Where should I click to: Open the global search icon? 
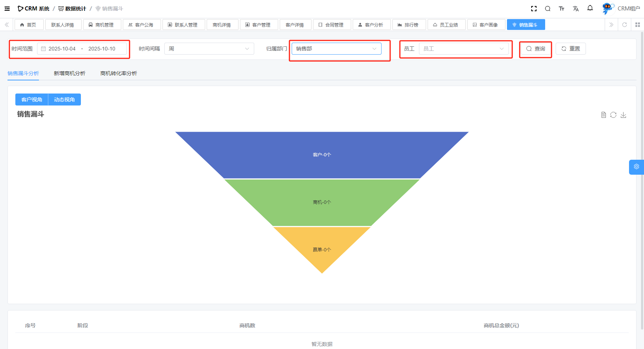point(547,9)
